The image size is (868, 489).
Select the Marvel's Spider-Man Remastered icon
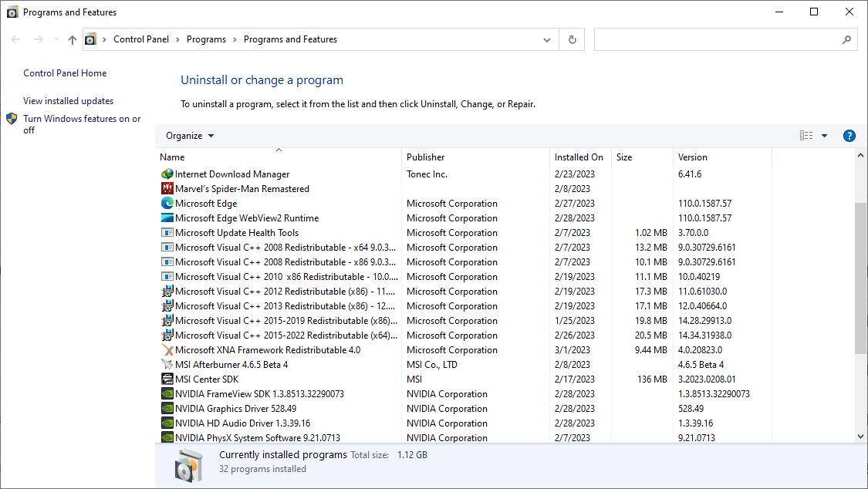167,189
